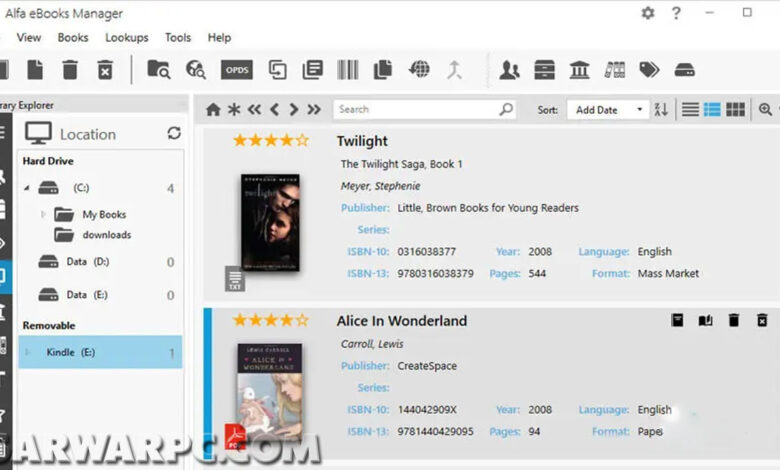Click the merge arrow icon
780x470 pixels.
(454, 70)
